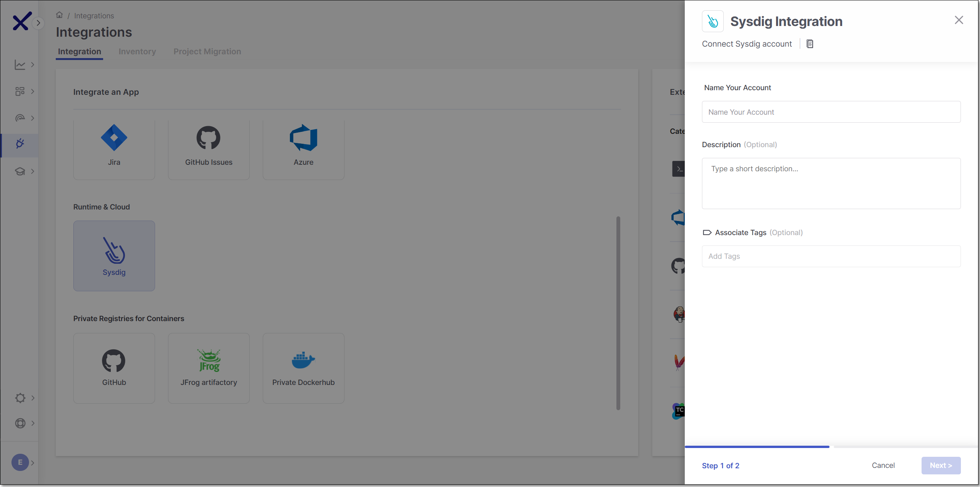Viewport: 980px width, 487px height.
Task: Open the integrations plug icon in sidebar
Action: 20,144
